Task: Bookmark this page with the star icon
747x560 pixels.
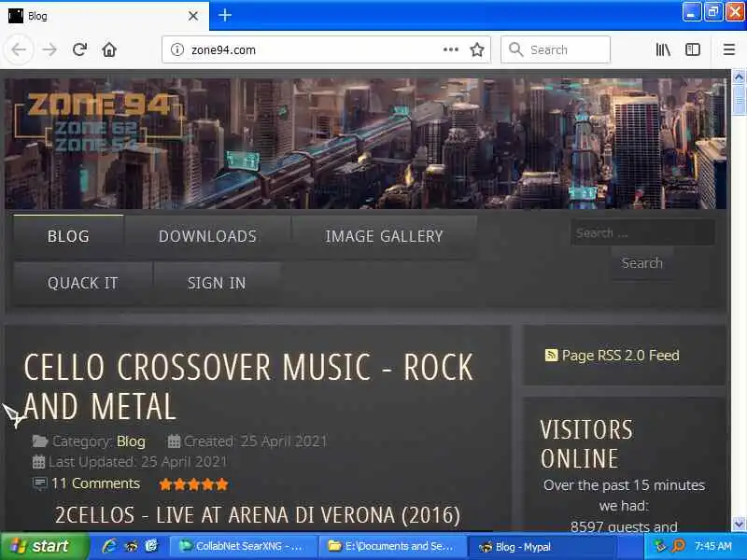Action: [477, 49]
